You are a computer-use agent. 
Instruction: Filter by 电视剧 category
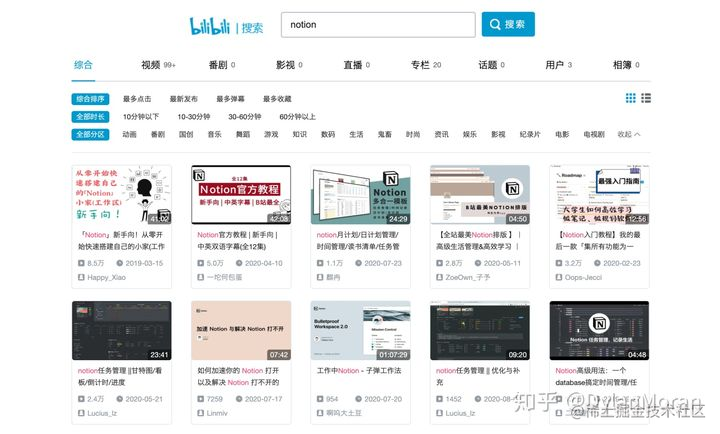tap(594, 134)
